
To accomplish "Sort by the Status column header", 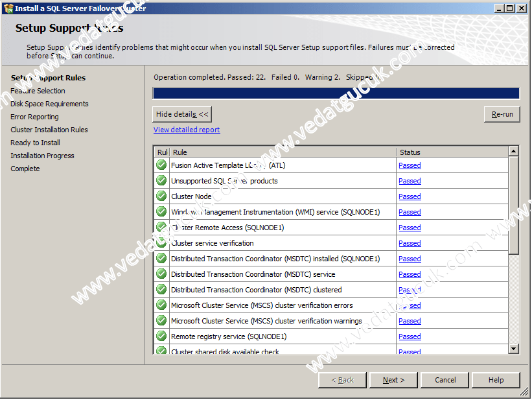I will click(x=452, y=152).
